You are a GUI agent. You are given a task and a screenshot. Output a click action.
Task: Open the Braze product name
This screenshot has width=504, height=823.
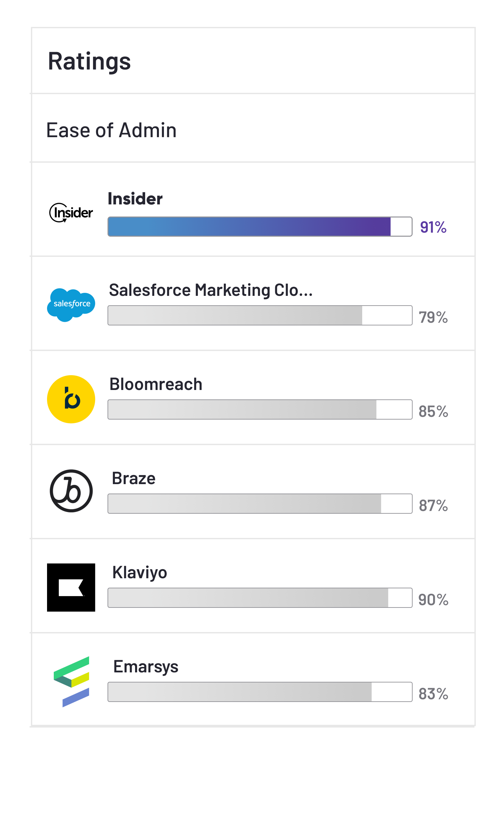coord(134,478)
